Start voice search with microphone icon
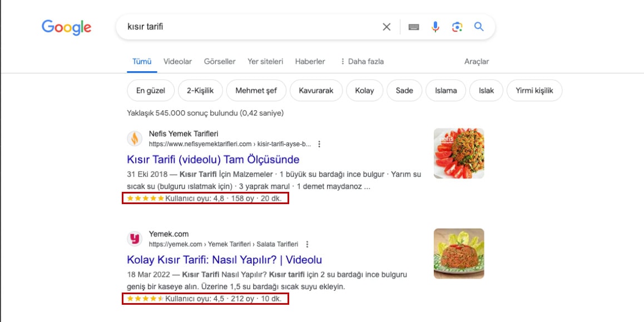This screenshot has height=322, width=644. click(x=435, y=27)
